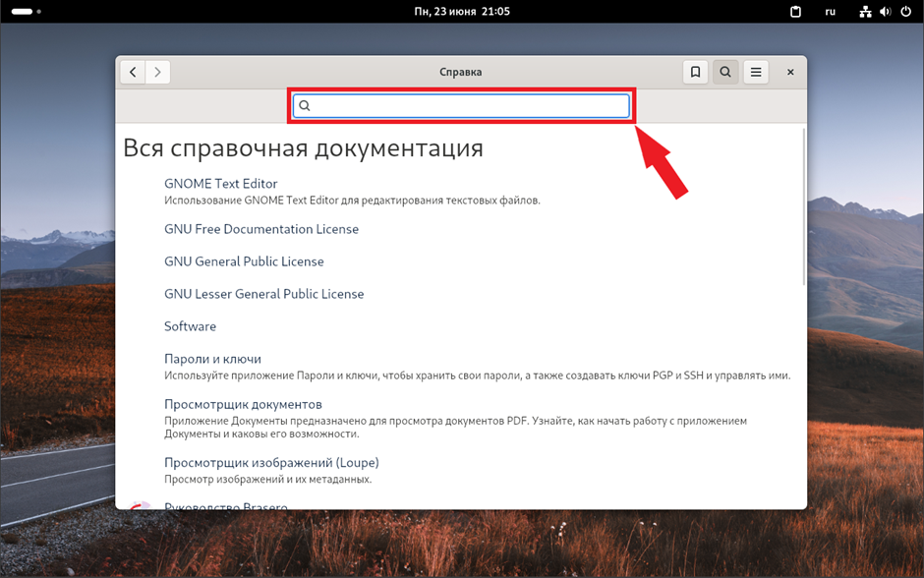This screenshot has height=578, width=924.
Task: Open GNU Lesser General Public License
Action: 263,294
